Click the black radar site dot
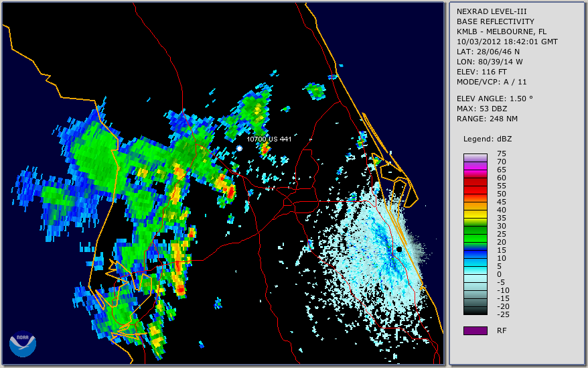 [x=399, y=249]
